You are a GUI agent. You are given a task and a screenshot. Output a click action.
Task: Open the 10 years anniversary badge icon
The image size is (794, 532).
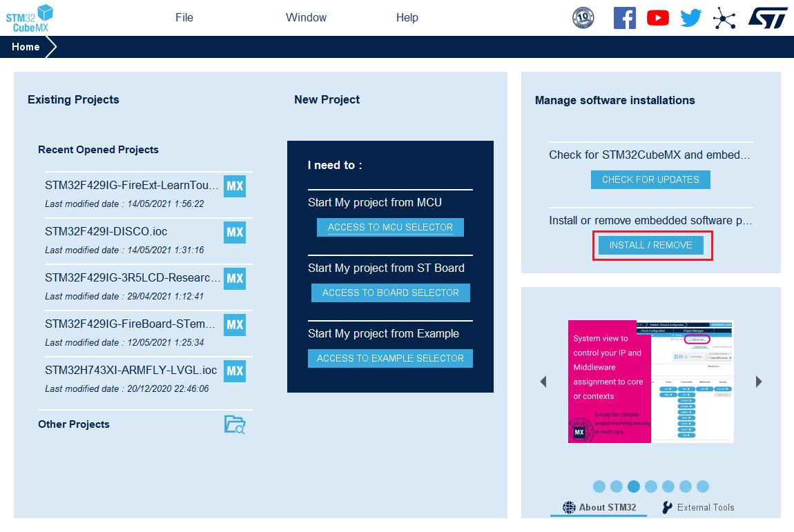[x=583, y=18]
